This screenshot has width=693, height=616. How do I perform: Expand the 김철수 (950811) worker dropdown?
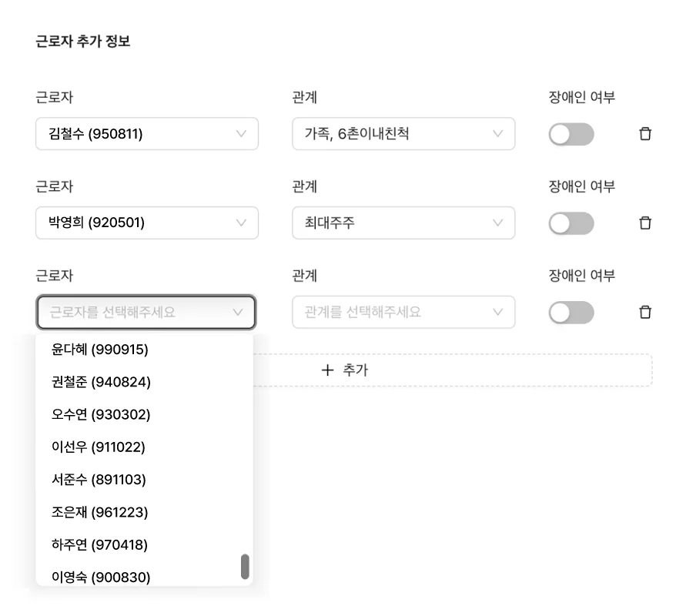point(146,133)
